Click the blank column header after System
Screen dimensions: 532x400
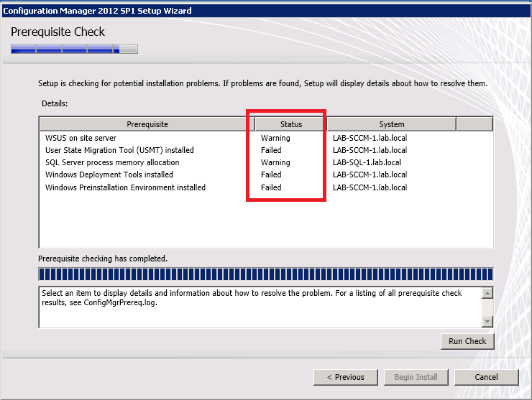pyautogui.click(x=474, y=124)
